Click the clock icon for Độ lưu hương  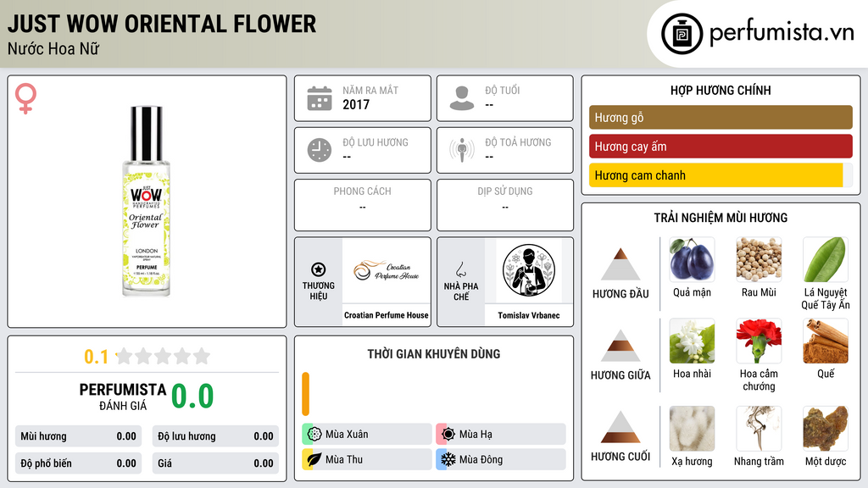point(320,150)
